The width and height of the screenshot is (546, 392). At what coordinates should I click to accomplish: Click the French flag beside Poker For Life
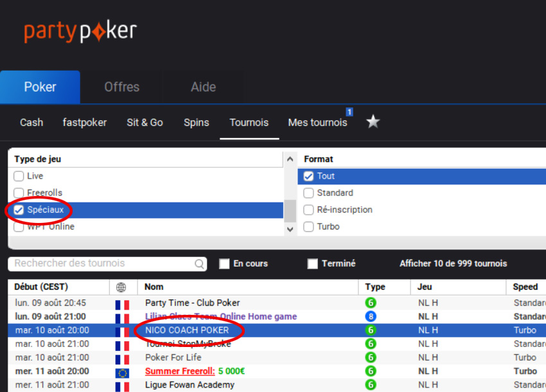(122, 359)
